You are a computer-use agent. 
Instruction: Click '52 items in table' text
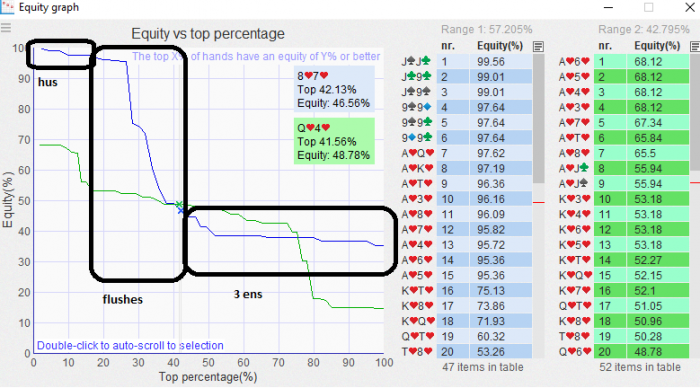[x=640, y=367]
